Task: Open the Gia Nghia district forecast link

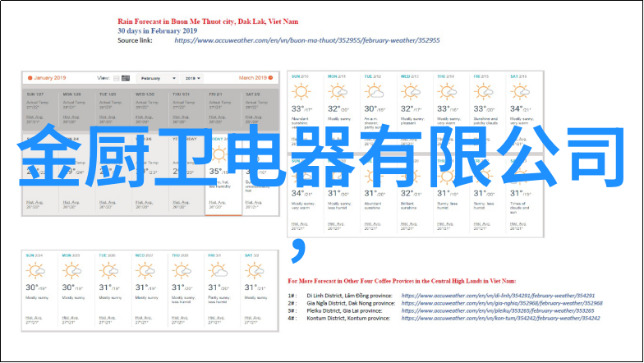Action: pos(502,303)
